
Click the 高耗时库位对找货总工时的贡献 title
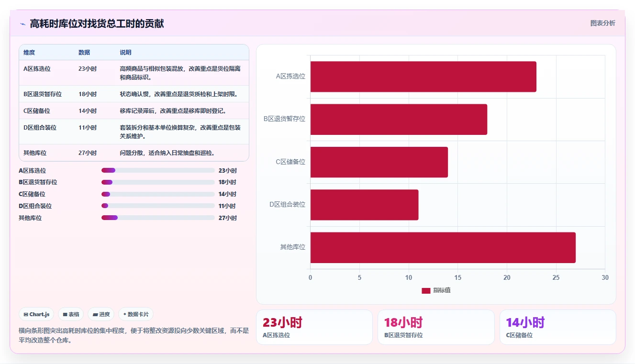tap(97, 24)
